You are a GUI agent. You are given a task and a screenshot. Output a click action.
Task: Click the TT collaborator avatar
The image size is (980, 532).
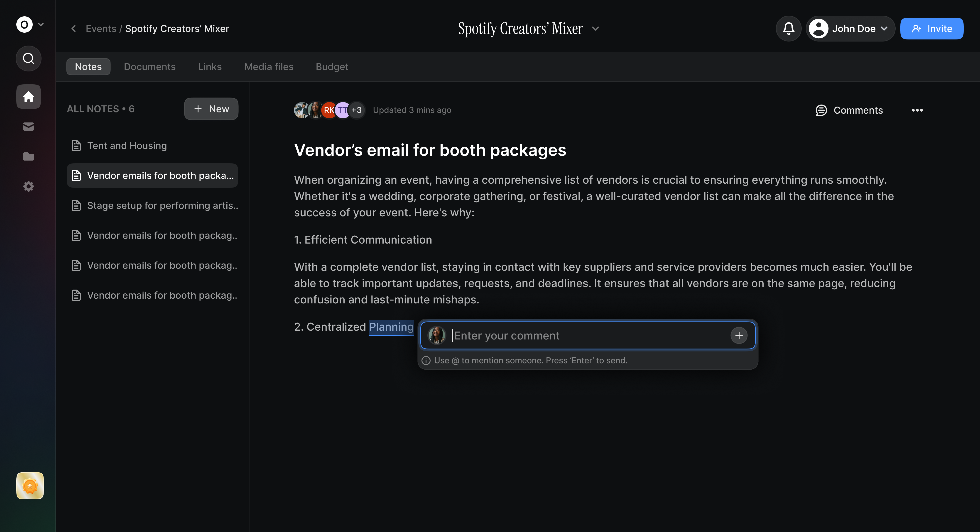tap(343, 110)
